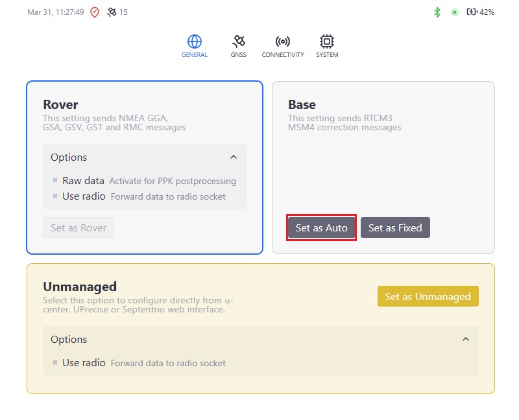Enable Raw data option under Rover

pyautogui.click(x=55, y=181)
